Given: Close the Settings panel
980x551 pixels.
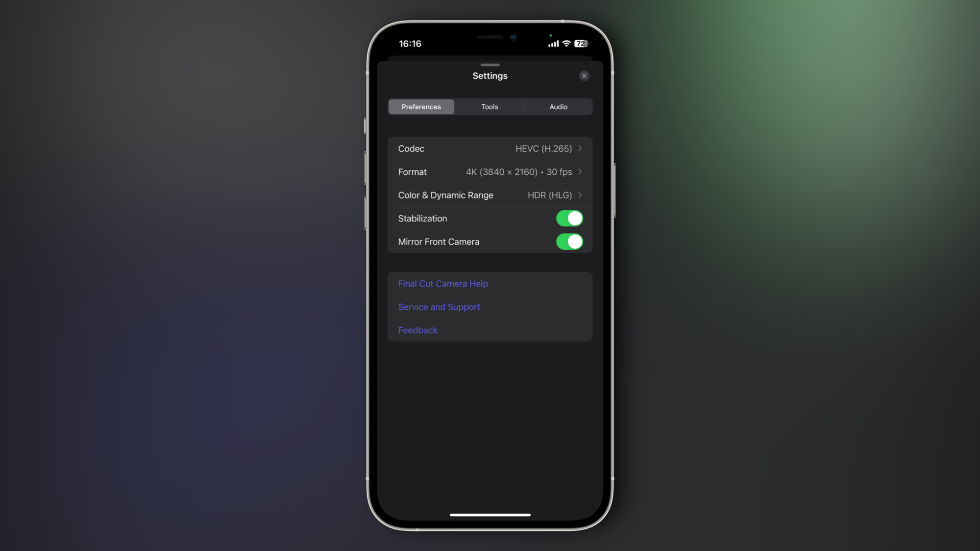Looking at the screenshot, I should pos(584,75).
